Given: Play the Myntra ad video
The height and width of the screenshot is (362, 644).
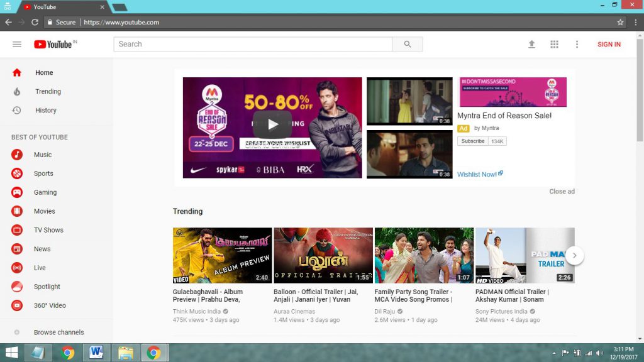Looking at the screenshot, I should click(272, 124).
